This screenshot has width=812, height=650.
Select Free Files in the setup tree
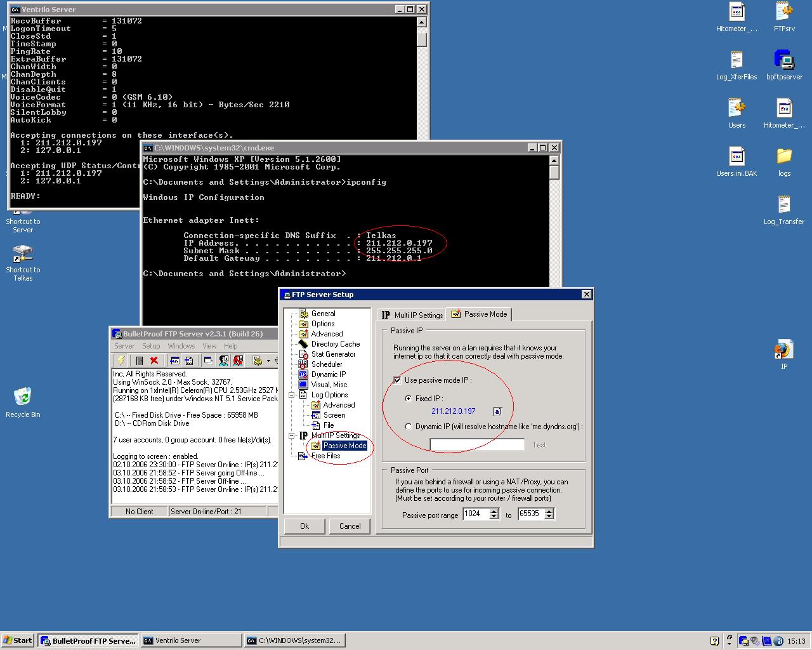(325, 456)
